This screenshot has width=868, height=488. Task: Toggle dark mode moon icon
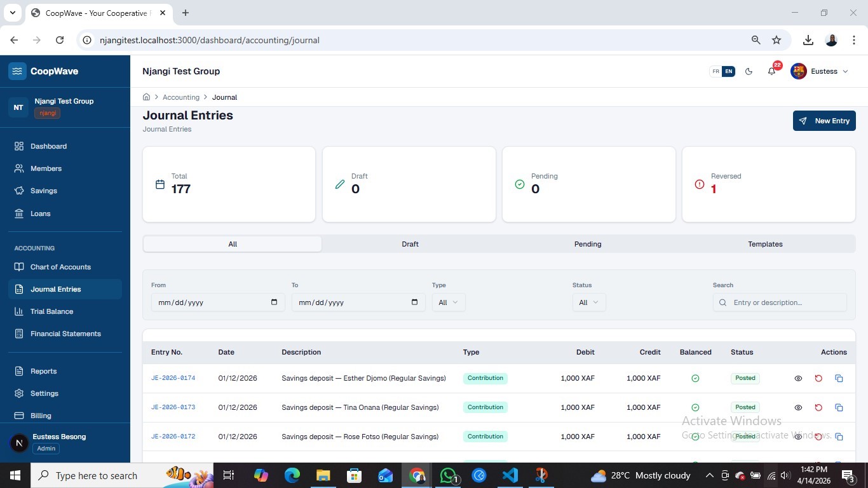point(749,71)
